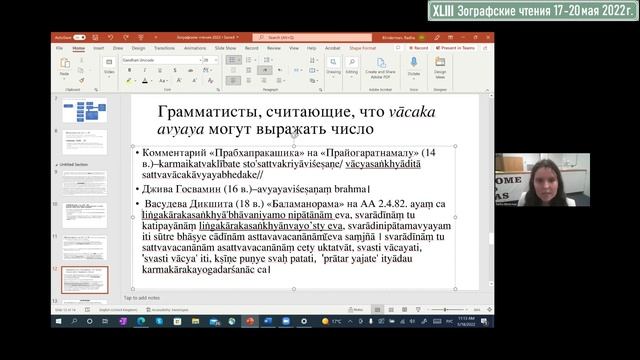
Task: Click the Comments speech bubble icon
Action: 398,48
